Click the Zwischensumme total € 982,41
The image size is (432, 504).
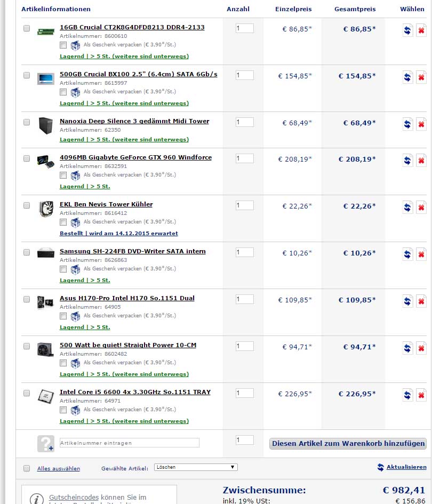click(x=404, y=490)
